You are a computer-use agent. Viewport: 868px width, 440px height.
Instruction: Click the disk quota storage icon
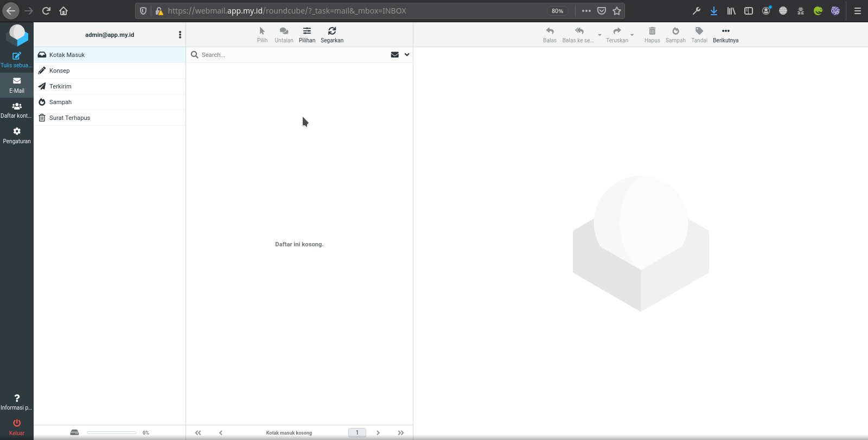(x=75, y=432)
